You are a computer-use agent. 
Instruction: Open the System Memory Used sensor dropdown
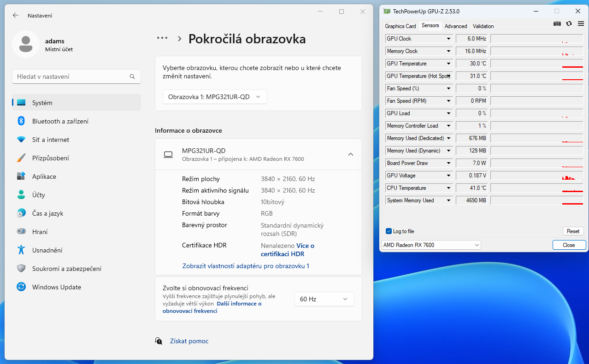tap(448, 200)
